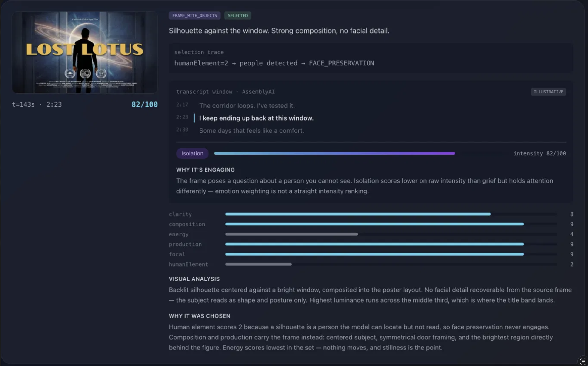Click the ILLUSTRATIVE badge

pos(548,92)
